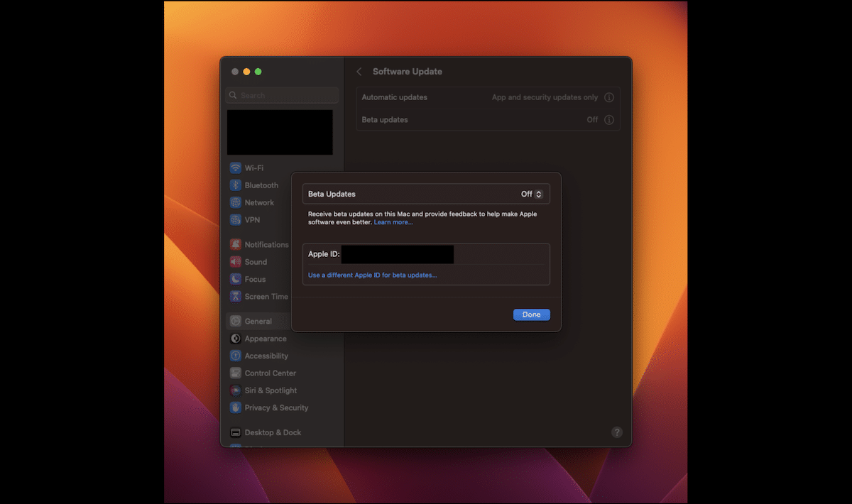Screen dimensions: 852x504
Task: Click Done in the beta updates dialog
Action: pyautogui.click(x=532, y=314)
